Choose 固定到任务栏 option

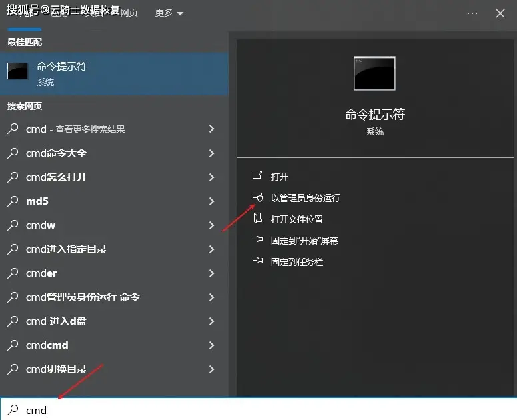tap(297, 262)
